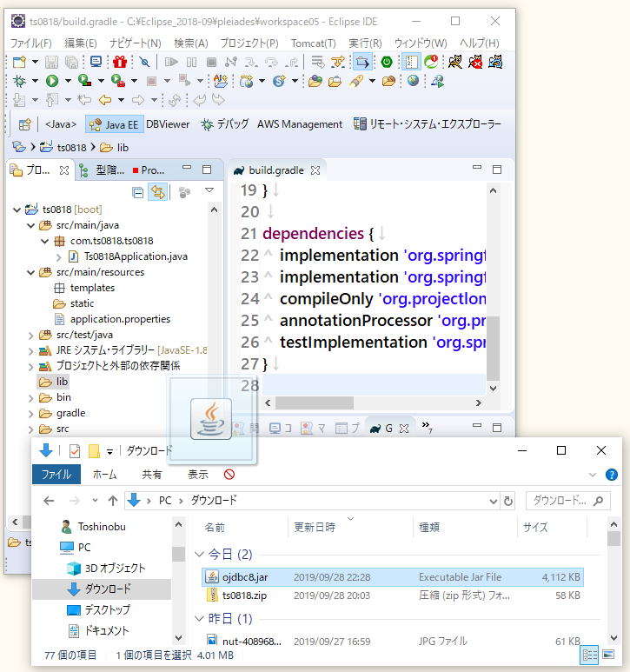Open the ファイル(F) menu in Eclipse
Screen dimensions: 630x672
30,43
